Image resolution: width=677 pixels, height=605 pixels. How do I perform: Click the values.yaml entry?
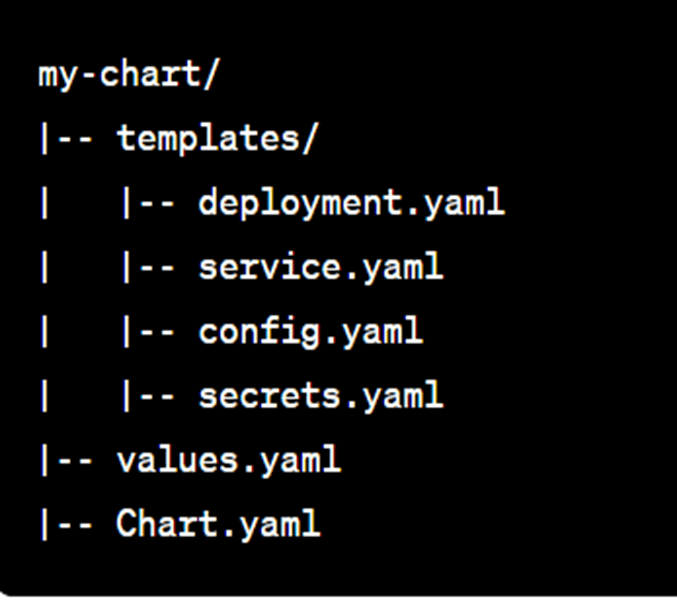tap(229, 460)
